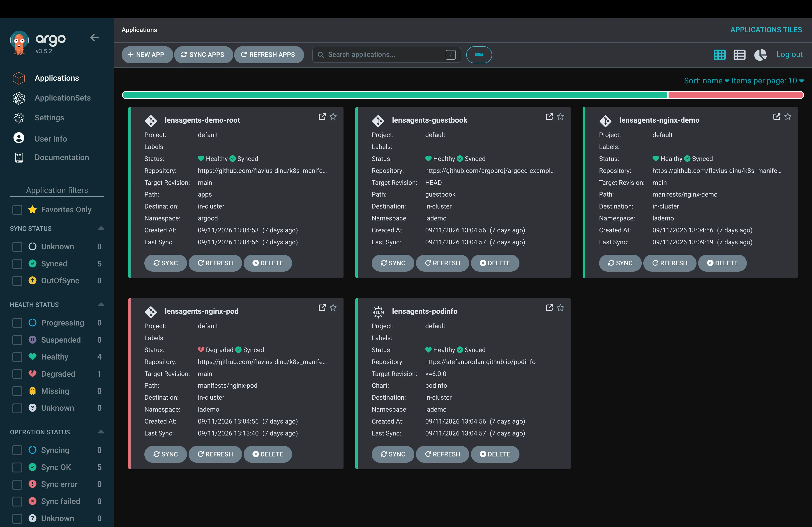The image size is (812, 527).
Task: Click red degraded portion of status bar
Action: click(x=736, y=95)
